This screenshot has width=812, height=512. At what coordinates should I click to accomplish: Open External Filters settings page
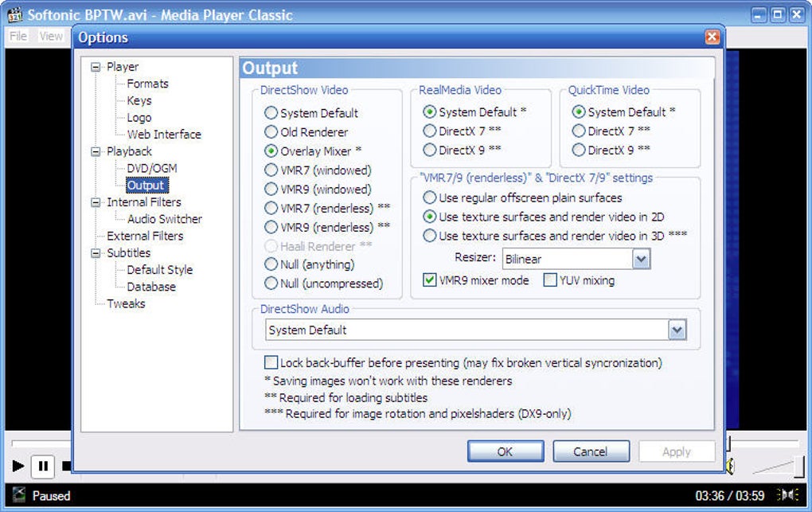click(145, 236)
